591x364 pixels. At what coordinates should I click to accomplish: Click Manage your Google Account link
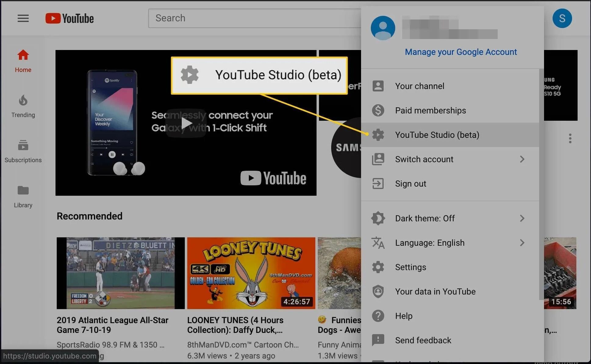tap(460, 52)
